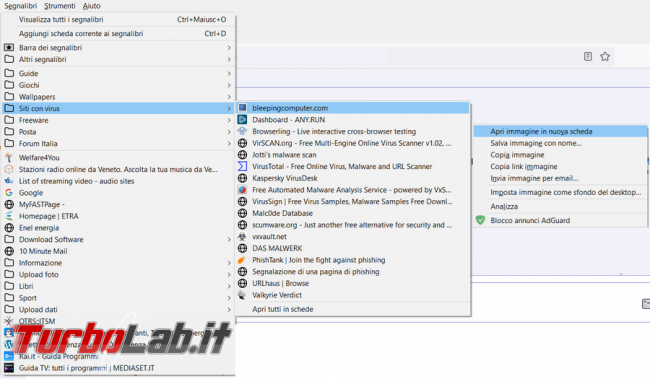This screenshot has height=379, width=650.
Task: Click the Dashboard ANY.RUN favicon
Action: pyautogui.click(x=243, y=120)
